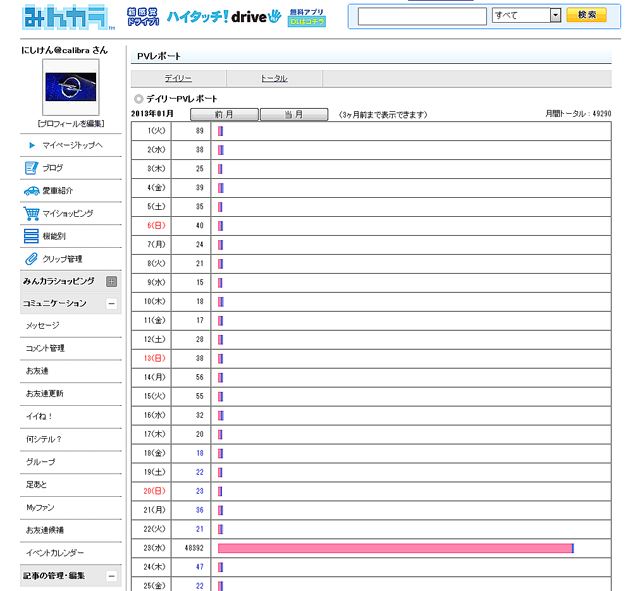Open the ハイタッチ! drive banner

click(x=224, y=17)
